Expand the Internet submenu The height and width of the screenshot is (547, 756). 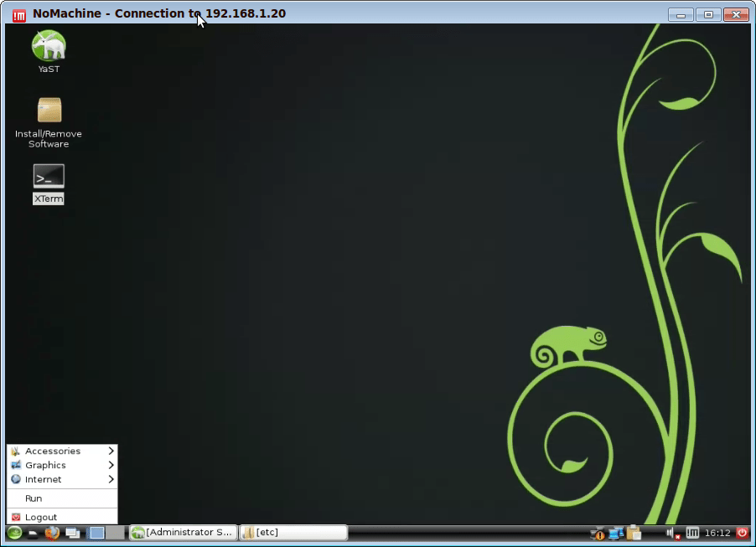point(62,479)
